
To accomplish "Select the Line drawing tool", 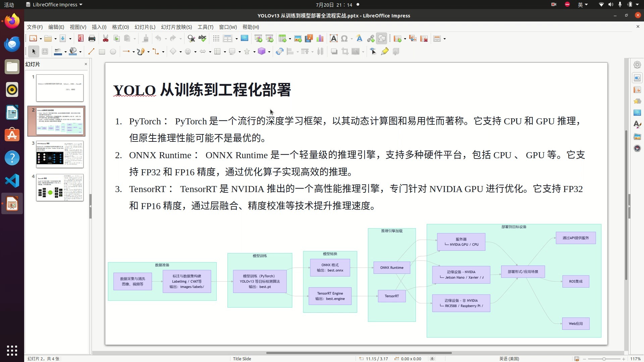I will pos(91,52).
